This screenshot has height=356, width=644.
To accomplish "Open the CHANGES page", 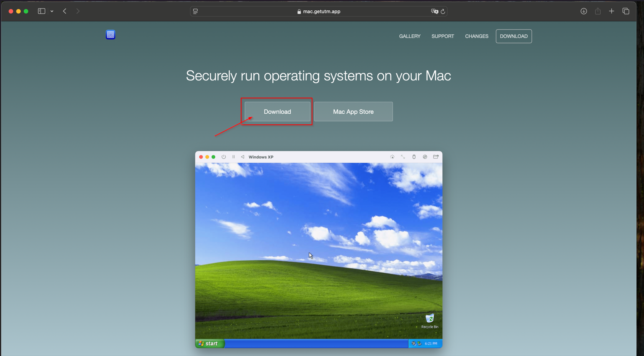I will 476,36.
